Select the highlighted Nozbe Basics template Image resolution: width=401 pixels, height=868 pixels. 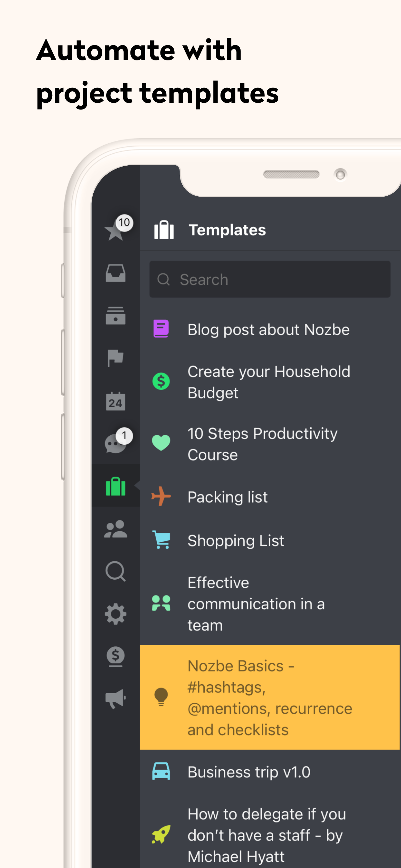(x=270, y=697)
